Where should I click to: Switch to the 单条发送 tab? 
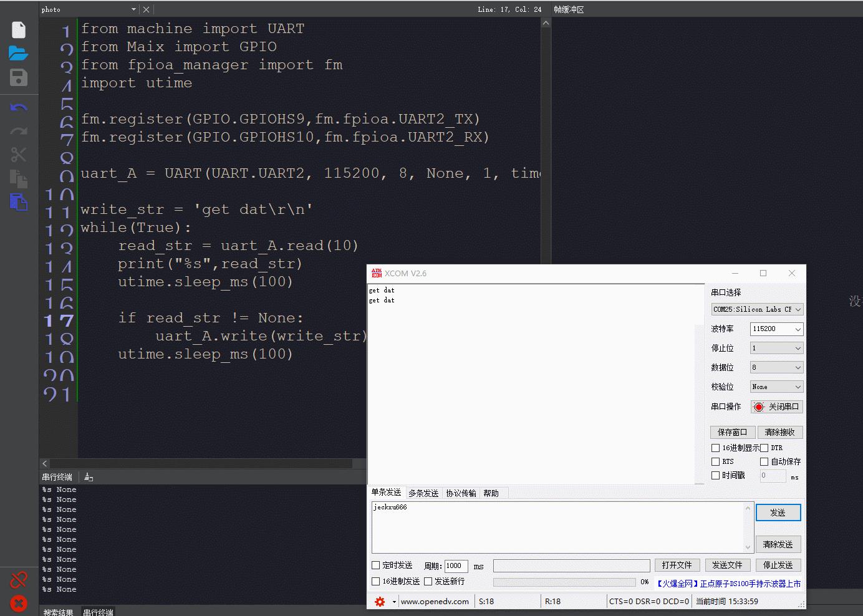click(387, 493)
